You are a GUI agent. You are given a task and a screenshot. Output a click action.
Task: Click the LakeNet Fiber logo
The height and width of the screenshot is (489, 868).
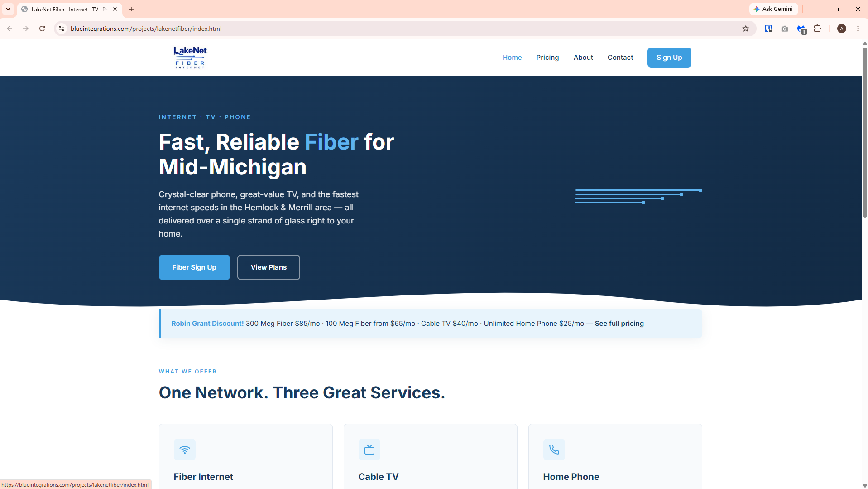coord(190,58)
